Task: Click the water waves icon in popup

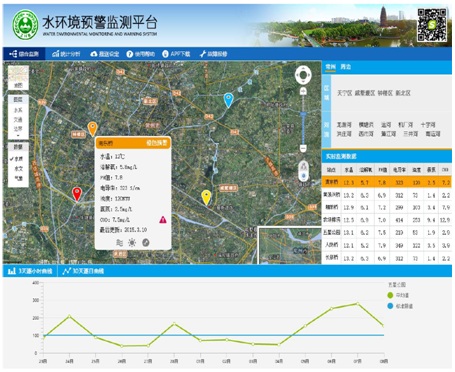Action: coord(119,243)
